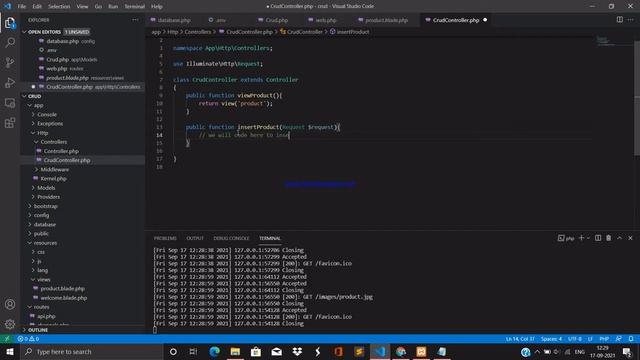This screenshot has height=360, width=640.
Task: Open the Search view in activity bar
Action: [x=10, y=42]
